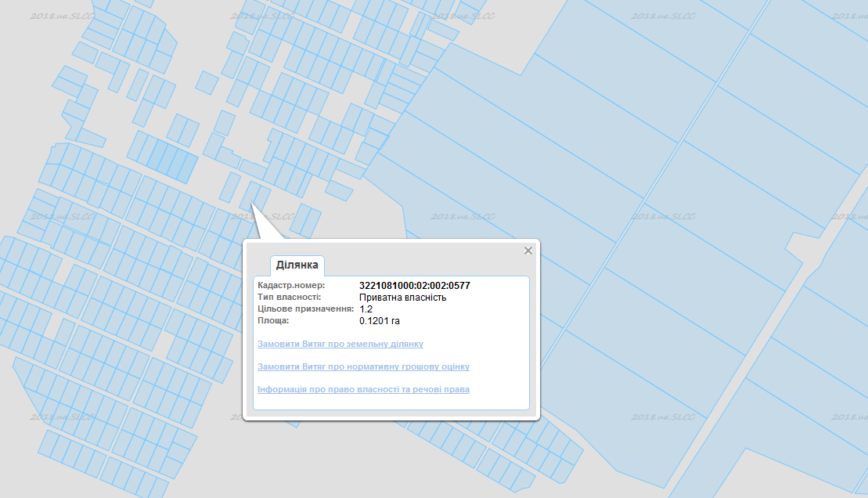Click the white pointer tail of the popup

coord(264,227)
